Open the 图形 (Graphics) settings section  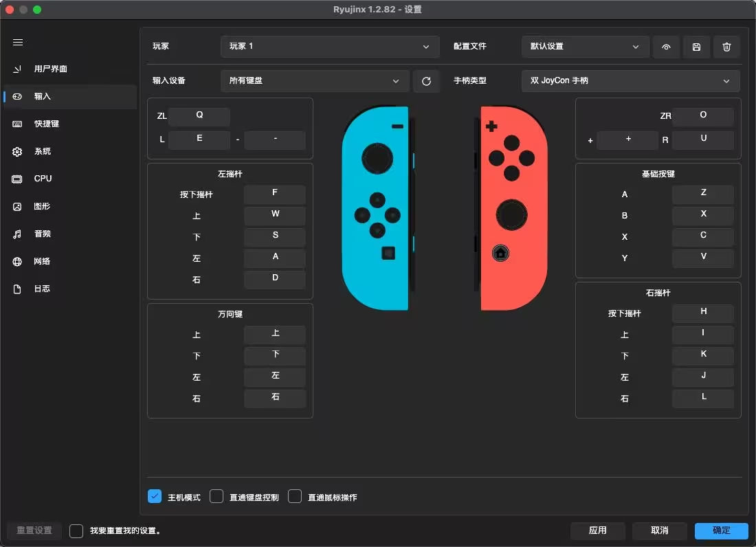tap(41, 206)
